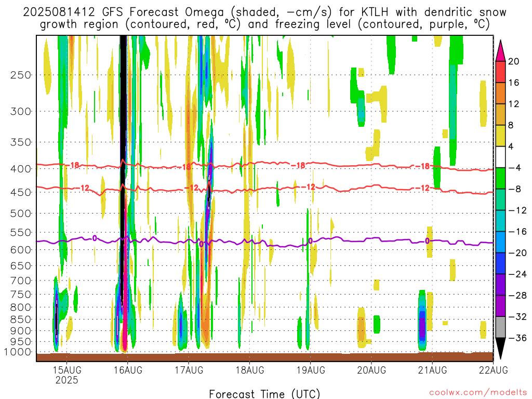
Task: Click the 250 pressure level label
Action: 21,75
